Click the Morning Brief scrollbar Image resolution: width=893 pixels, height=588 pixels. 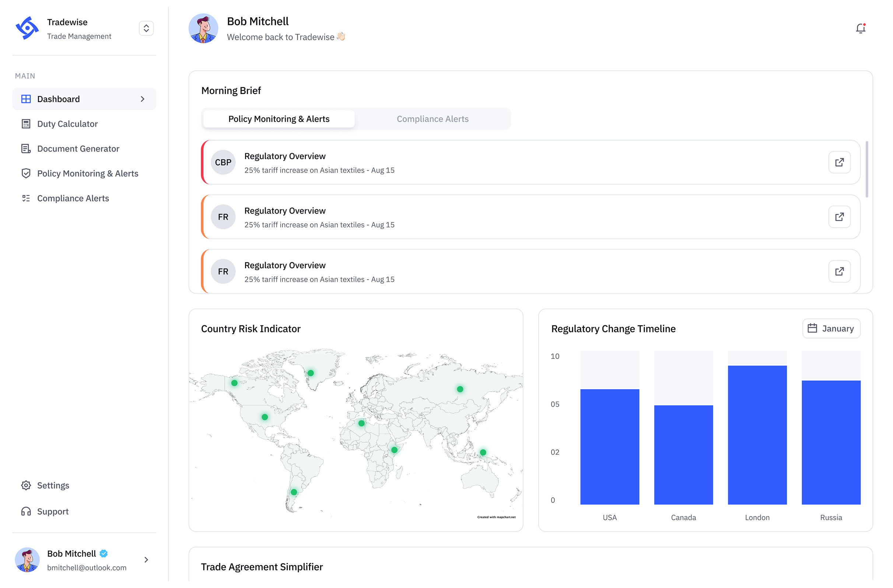click(x=866, y=169)
